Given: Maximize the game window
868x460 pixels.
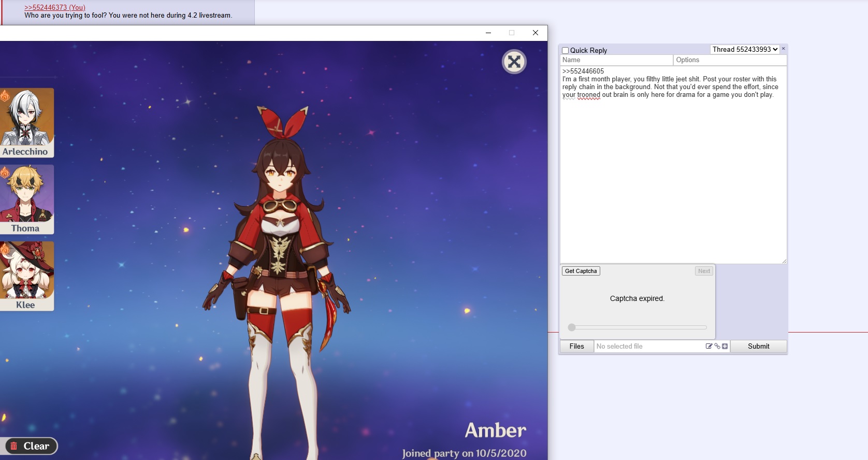Looking at the screenshot, I should [x=512, y=33].
